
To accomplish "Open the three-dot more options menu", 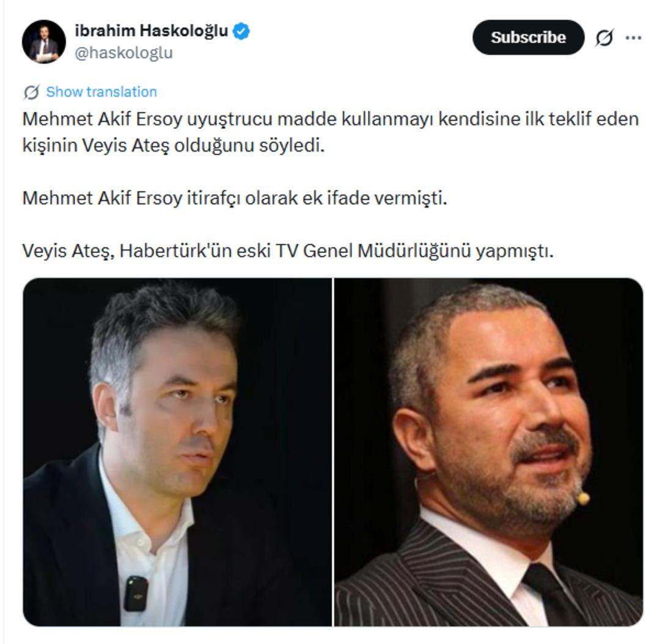I will coord(633,37).
